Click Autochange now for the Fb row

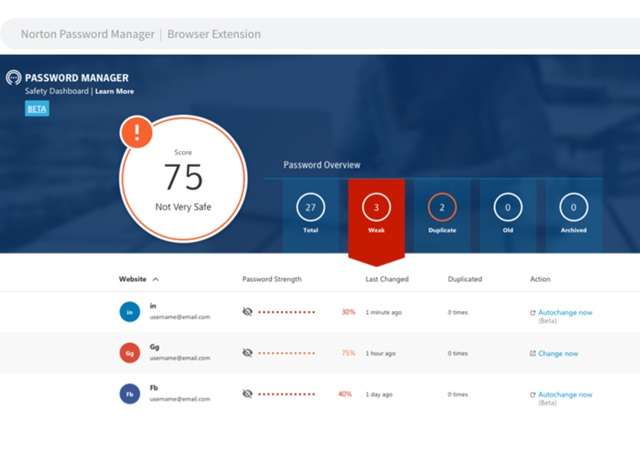click(565, 395)
